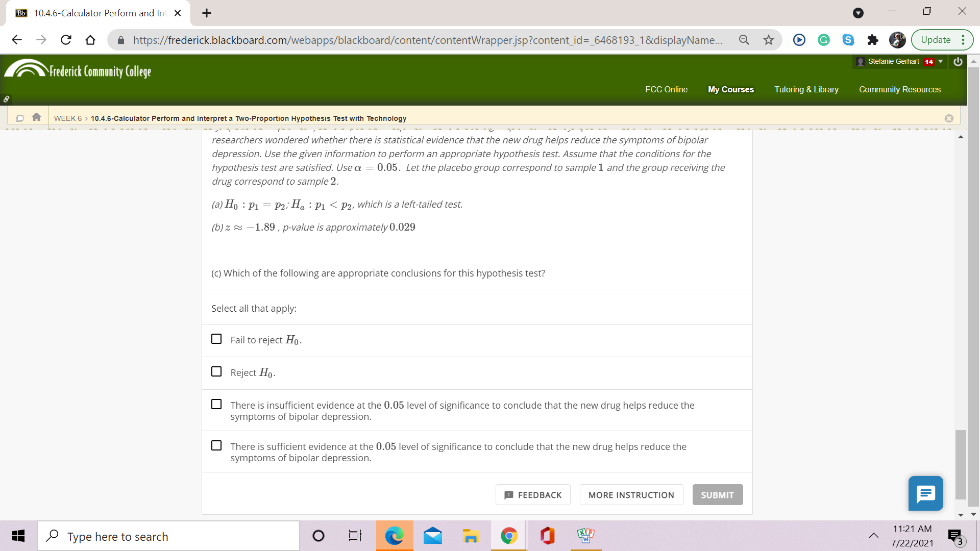Screen dimensions: 980x551
Task: Click the blue chat bubble icon
Action: 925,493
